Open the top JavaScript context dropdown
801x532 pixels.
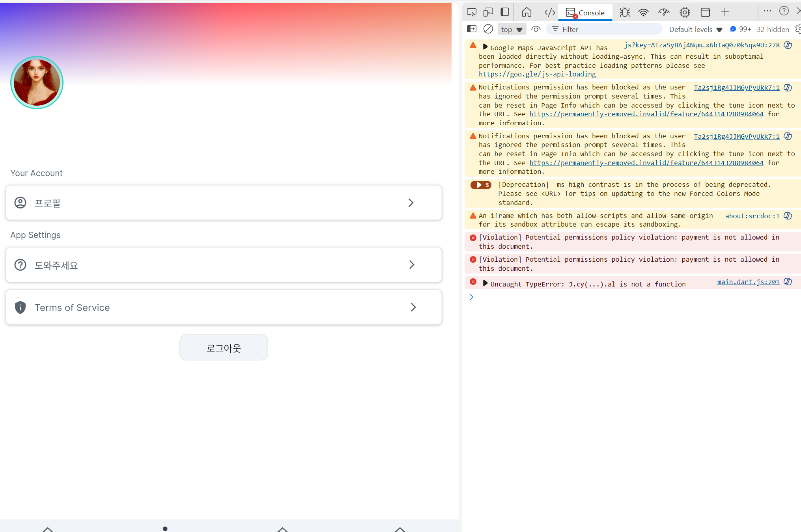point(512,29)
